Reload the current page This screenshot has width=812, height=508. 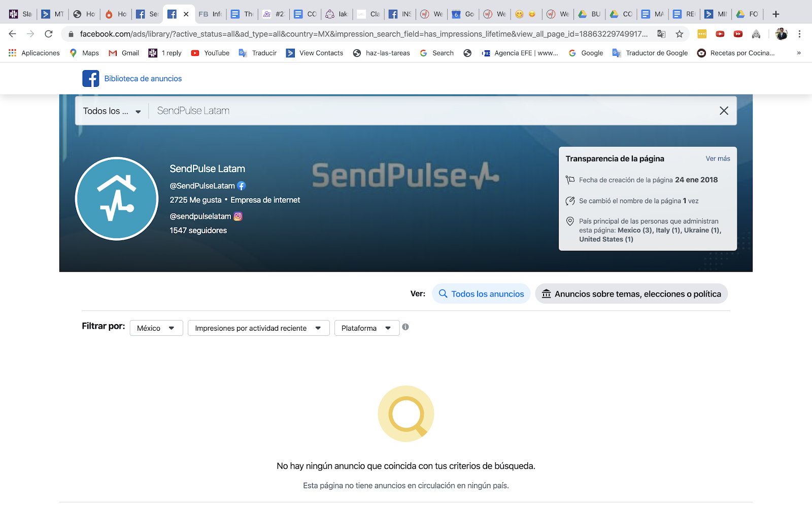point(49,34)
